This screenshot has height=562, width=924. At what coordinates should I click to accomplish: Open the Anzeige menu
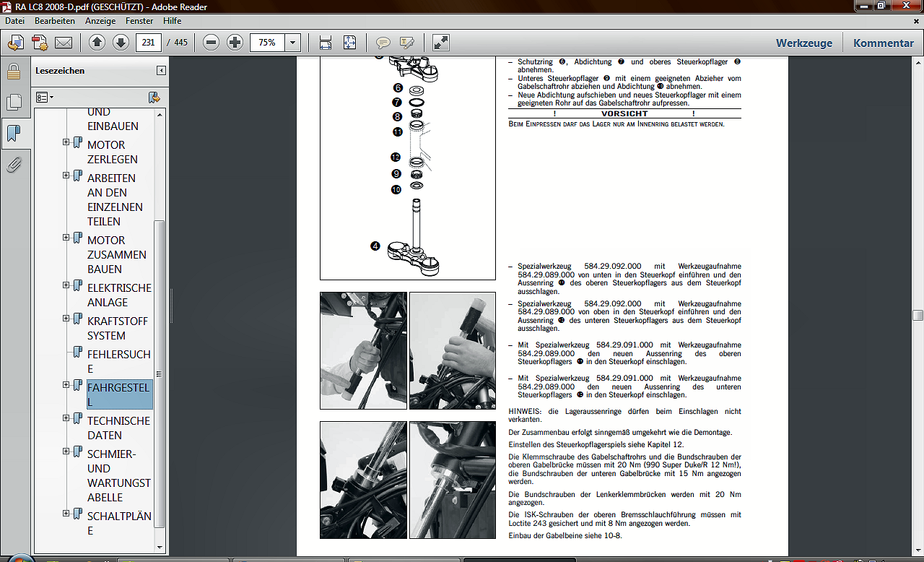(x=100, y=21)
